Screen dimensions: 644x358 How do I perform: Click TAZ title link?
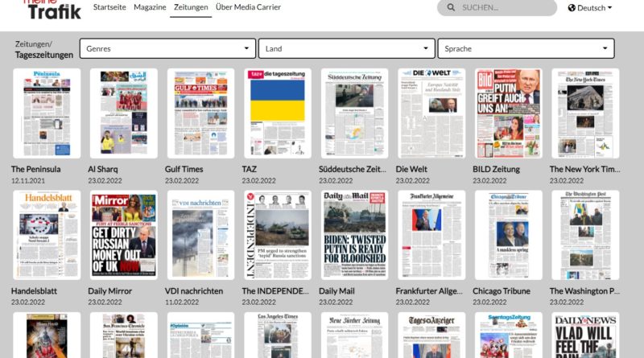(x=250, y=169)
